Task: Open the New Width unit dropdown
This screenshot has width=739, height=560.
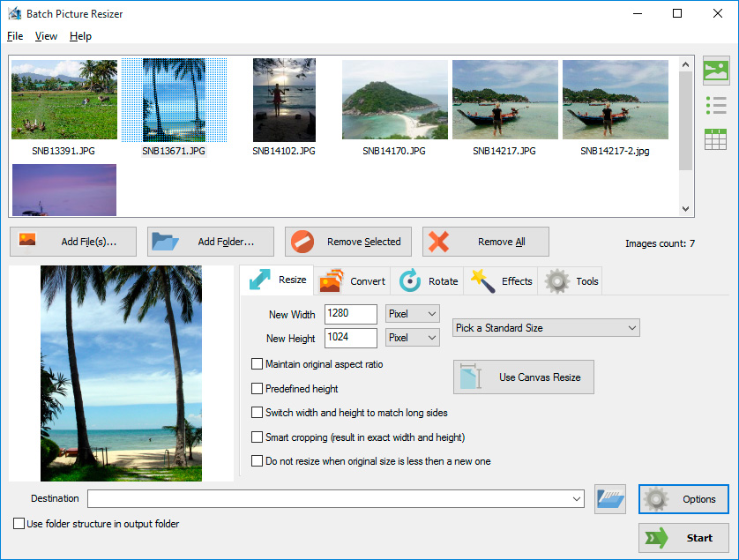Action: tap(412, 313)
